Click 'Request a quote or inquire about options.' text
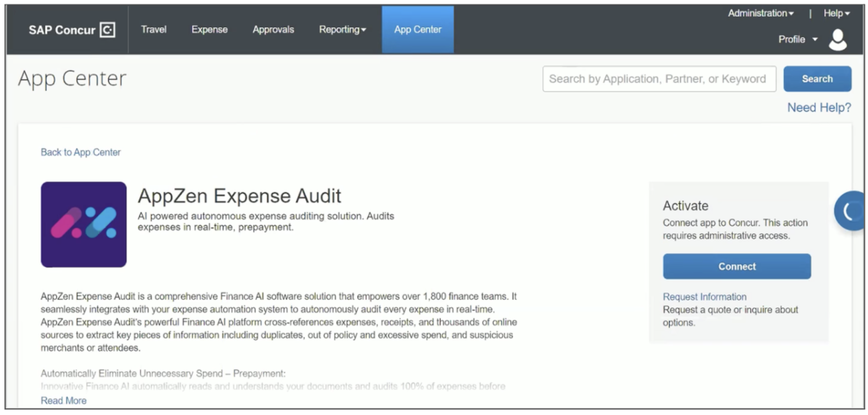Viewport: 868px width, 415px height. 730,316
